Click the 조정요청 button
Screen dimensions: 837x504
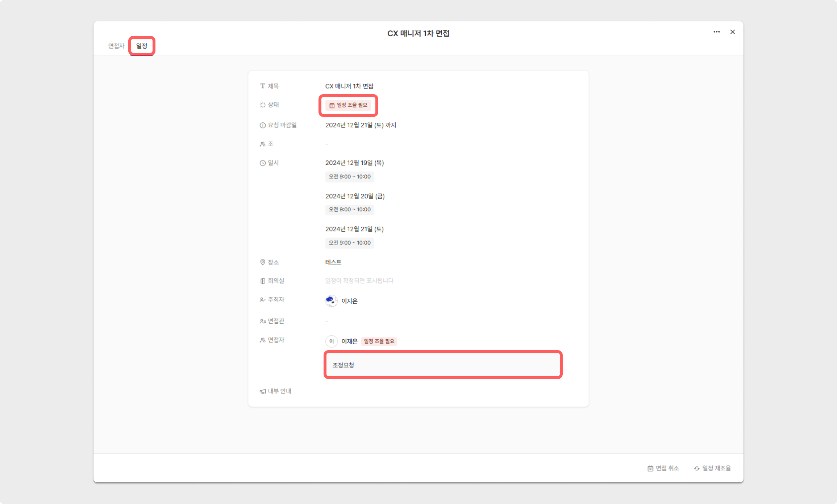[442, 365]
